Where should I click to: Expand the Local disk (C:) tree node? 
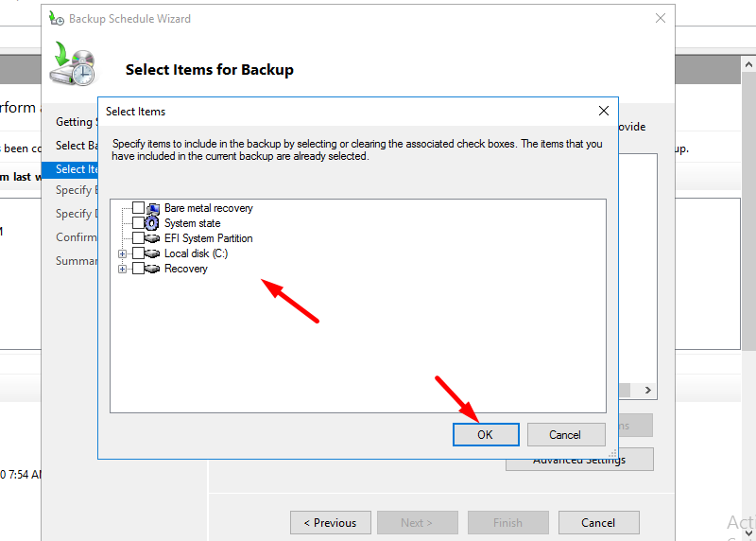coord(122,253)
